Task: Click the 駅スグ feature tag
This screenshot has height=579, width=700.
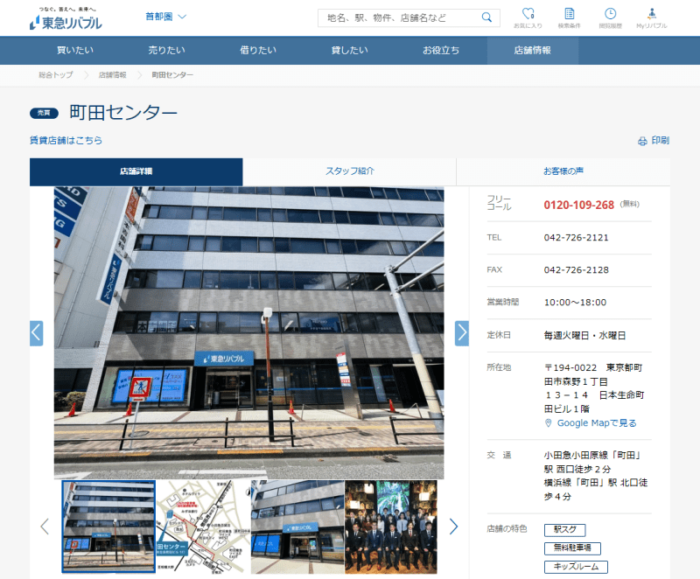Action: pyautogui.click(x=565, y=530)
